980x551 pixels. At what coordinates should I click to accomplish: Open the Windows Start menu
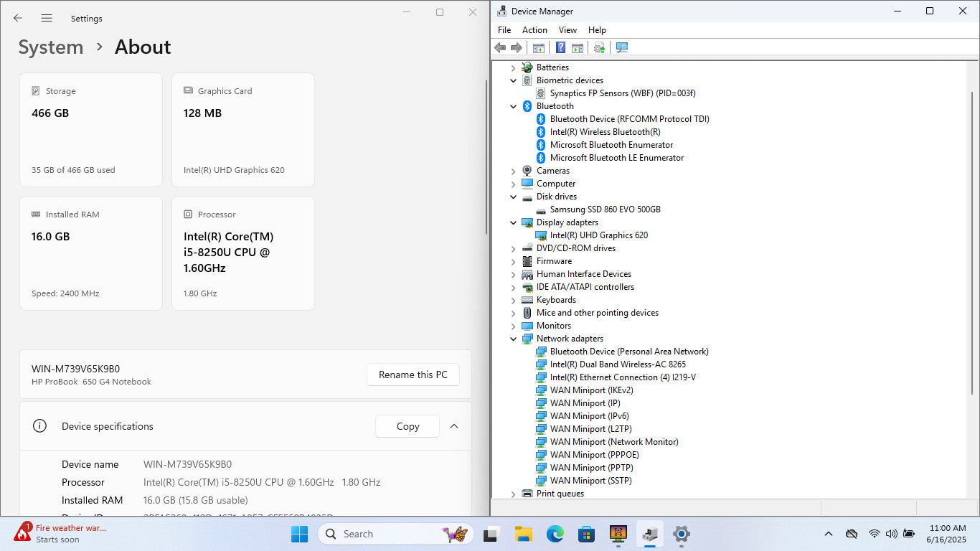tap(299, 534)
